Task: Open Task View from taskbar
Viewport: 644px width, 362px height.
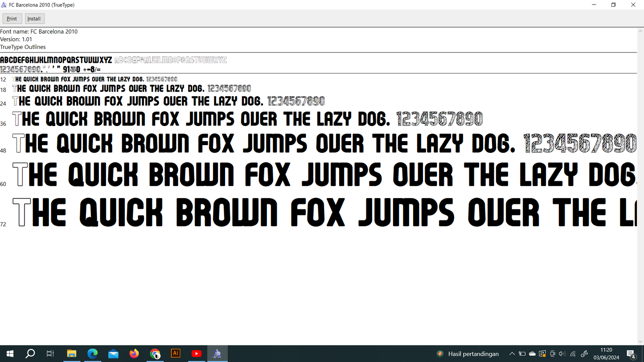Action: 50,354
